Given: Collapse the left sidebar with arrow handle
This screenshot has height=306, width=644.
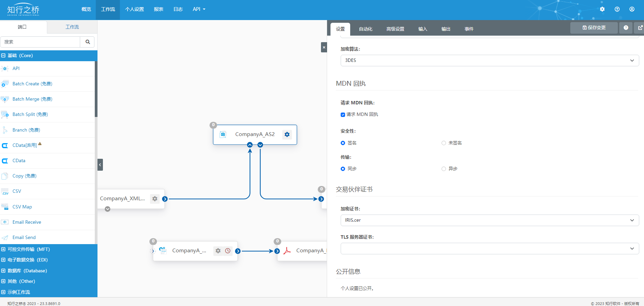Looking at the screenshot, I should coord(100,165).
